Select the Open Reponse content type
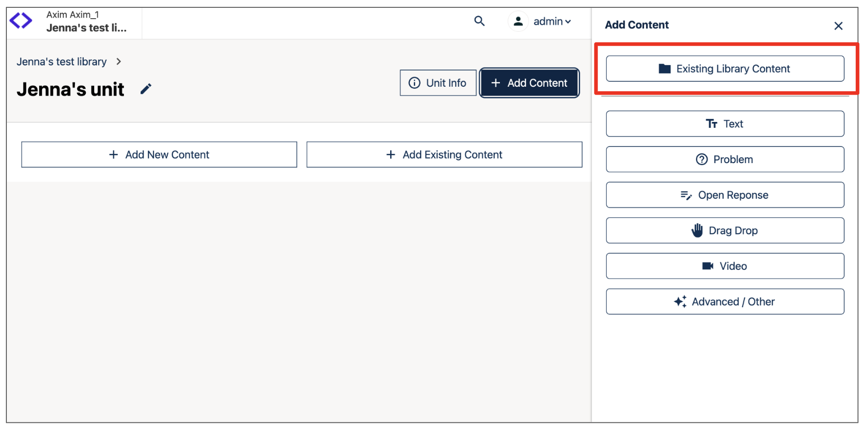The height and width of the screenshot is (435, 868). [724, 195]
